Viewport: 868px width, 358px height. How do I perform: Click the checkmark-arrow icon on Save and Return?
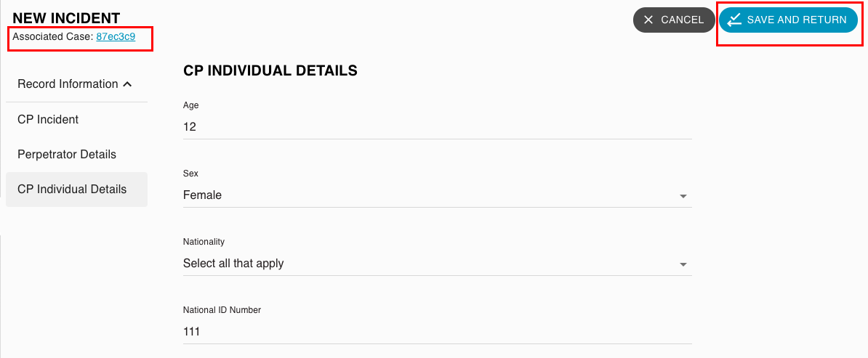pyautogui.click(x=734, y=20)
